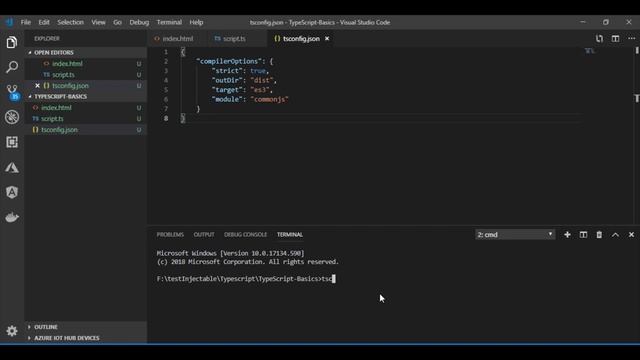
Task: Click the "outDir" line in editor
Action: click(244, 80)
